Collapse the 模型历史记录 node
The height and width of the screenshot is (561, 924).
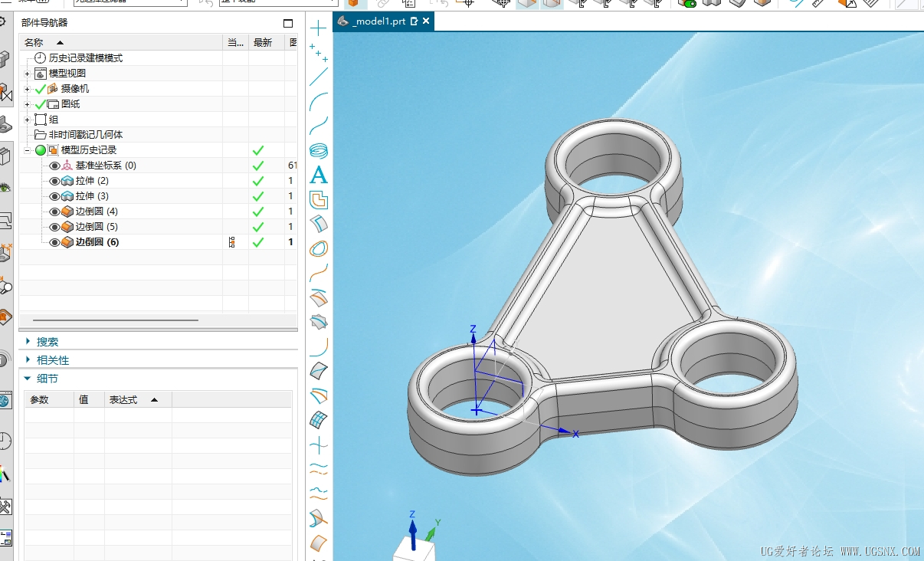(x=28, y=150)
